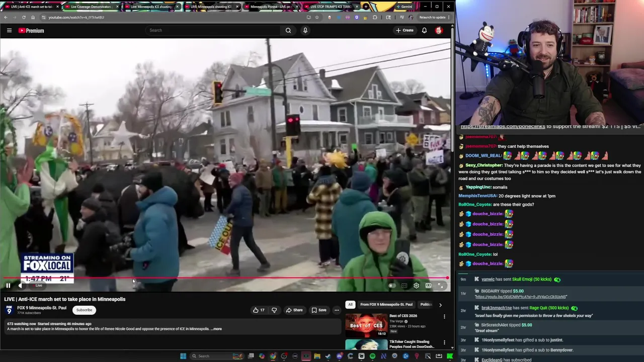644x362 pixels.
Task: Open Discord from the taskbar
Action: (339, 356)
